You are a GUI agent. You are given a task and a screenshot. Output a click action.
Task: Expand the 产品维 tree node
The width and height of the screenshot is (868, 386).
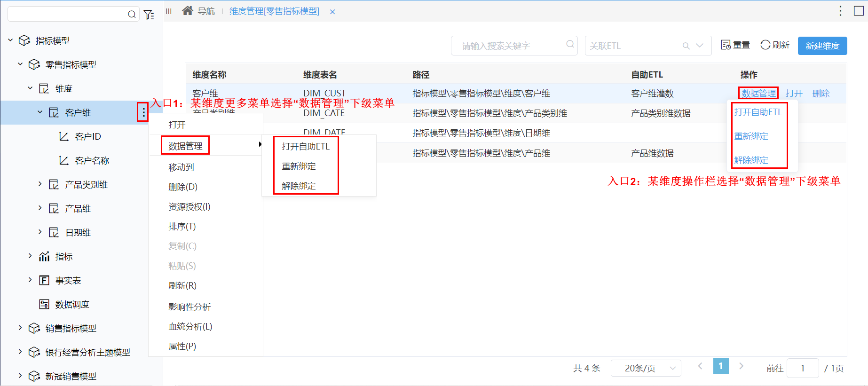pyautogui.click(x=40, y=208)
